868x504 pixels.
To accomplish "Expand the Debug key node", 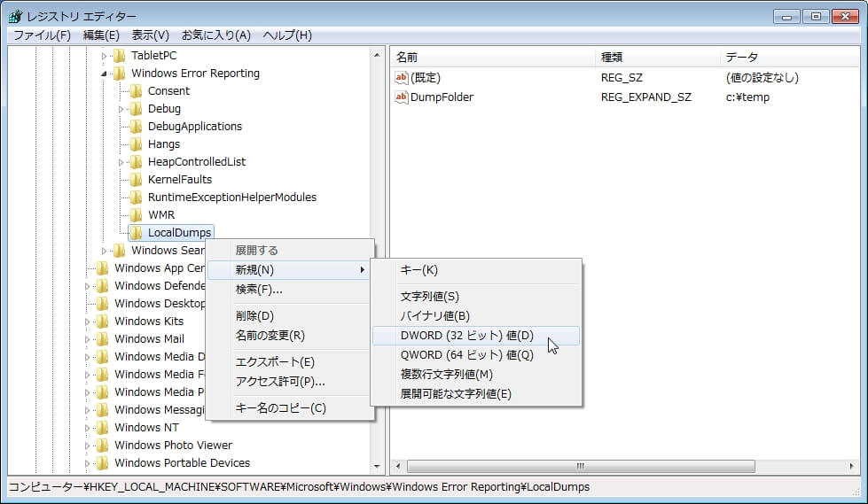I will [x=121, y=109].
